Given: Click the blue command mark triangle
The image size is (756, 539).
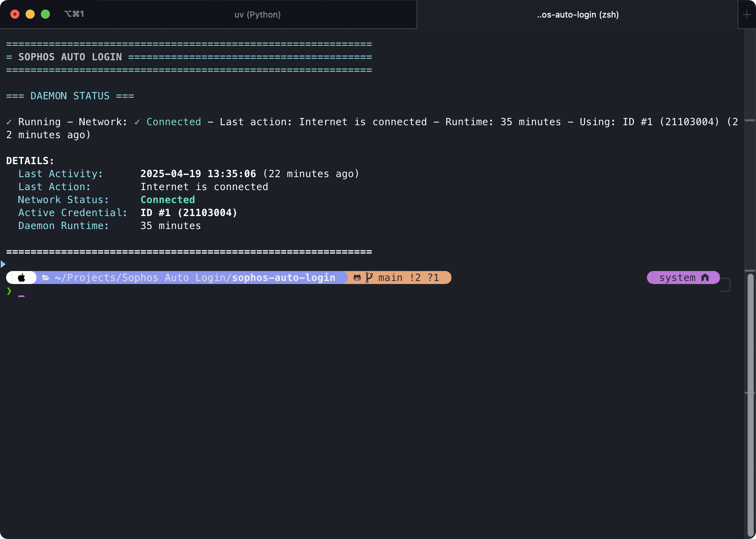Looking at the screenshot, I should (3, 264).
